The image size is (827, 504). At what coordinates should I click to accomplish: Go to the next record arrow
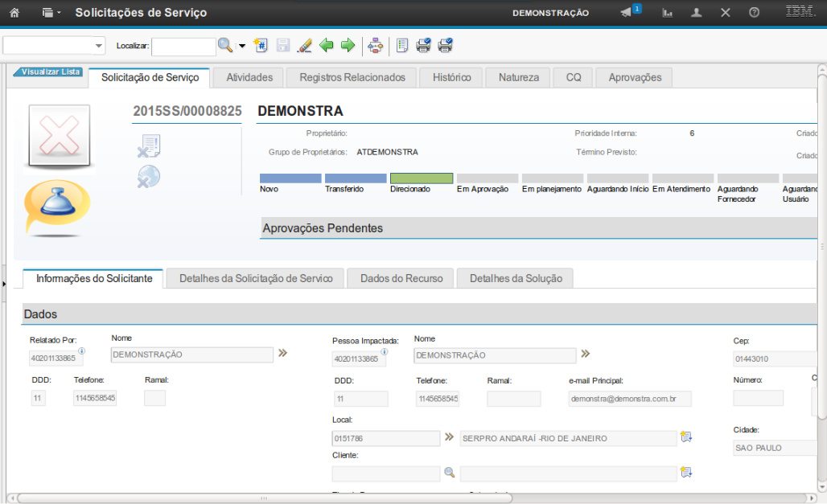348,46
